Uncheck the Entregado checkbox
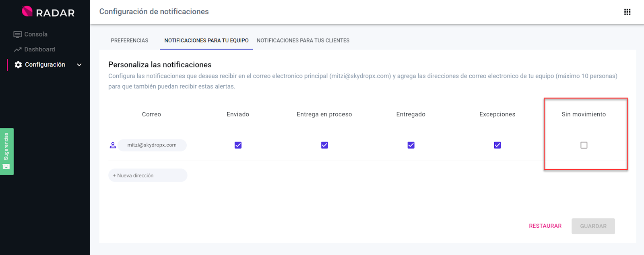The height and width of the screenshot is (255, 644). pyautogui.click(x=411, y=145)
